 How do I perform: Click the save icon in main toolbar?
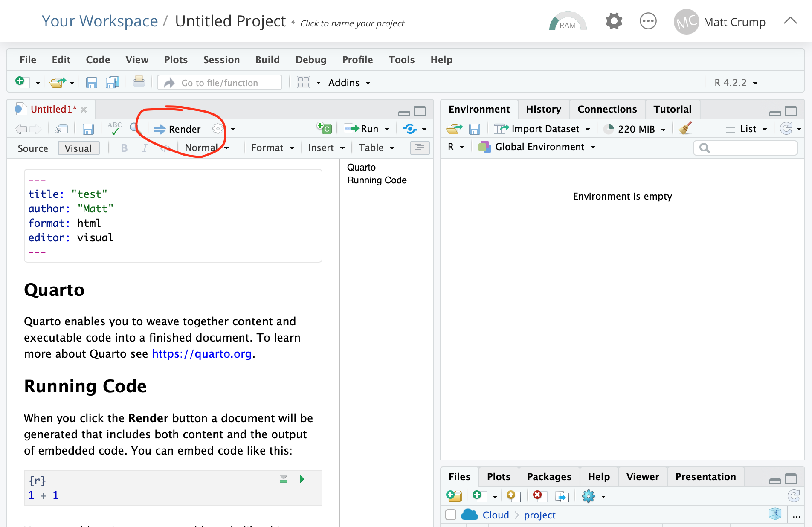point(91,82)
